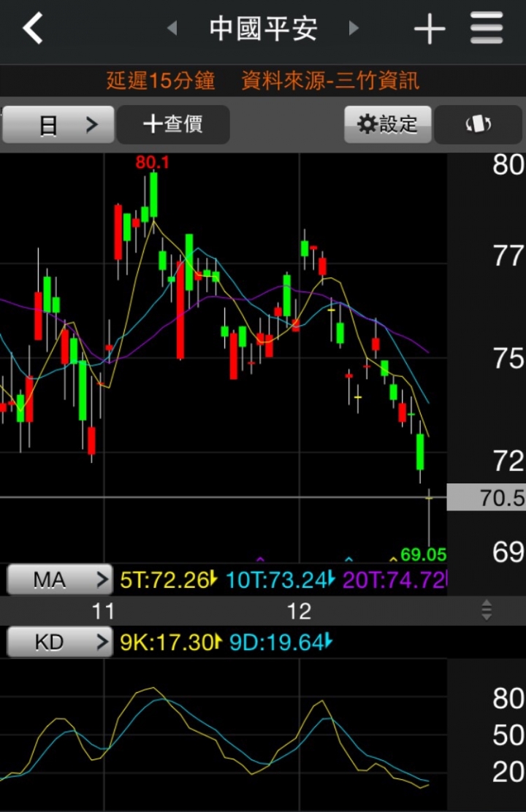Image resolution: width=526 pixels, height=812 pixels.
Task: Open the 日 period dropdown
Action: coord(58,124)
